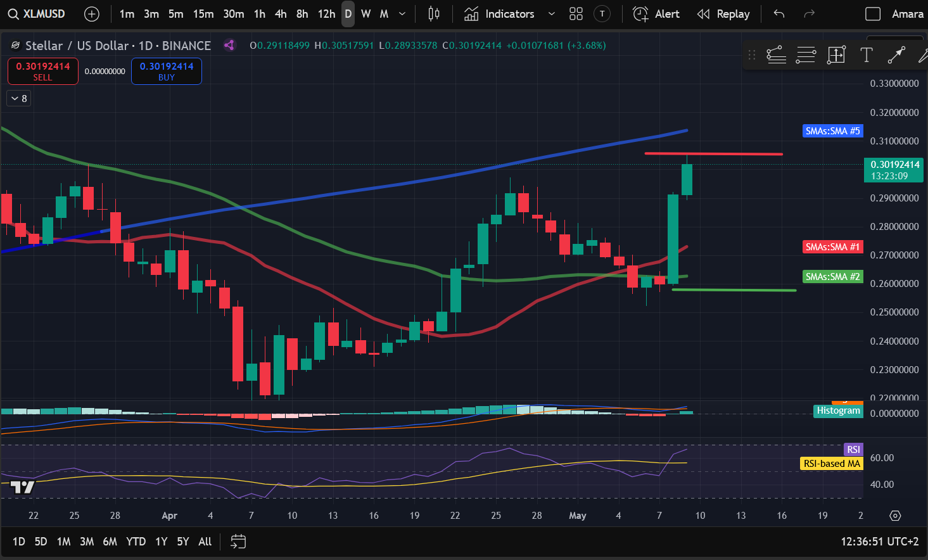Open the more timeframes dropdown arrow

pos(402,14)
